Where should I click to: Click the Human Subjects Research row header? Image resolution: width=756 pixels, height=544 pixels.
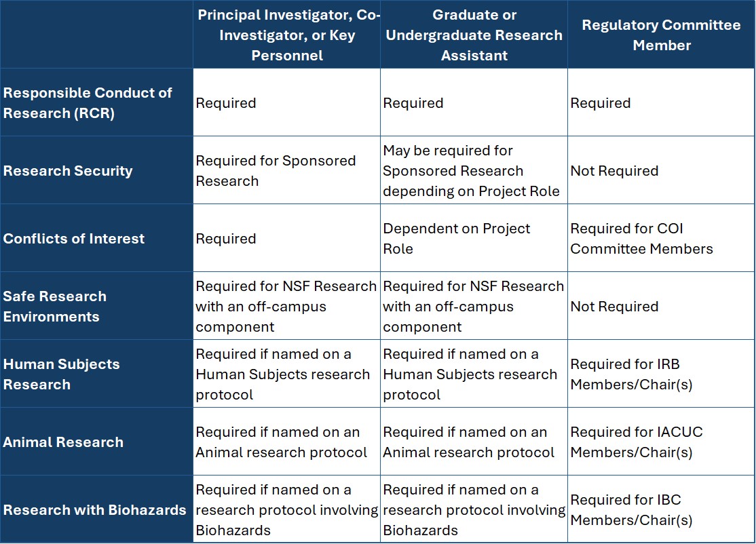coord(61,374)
